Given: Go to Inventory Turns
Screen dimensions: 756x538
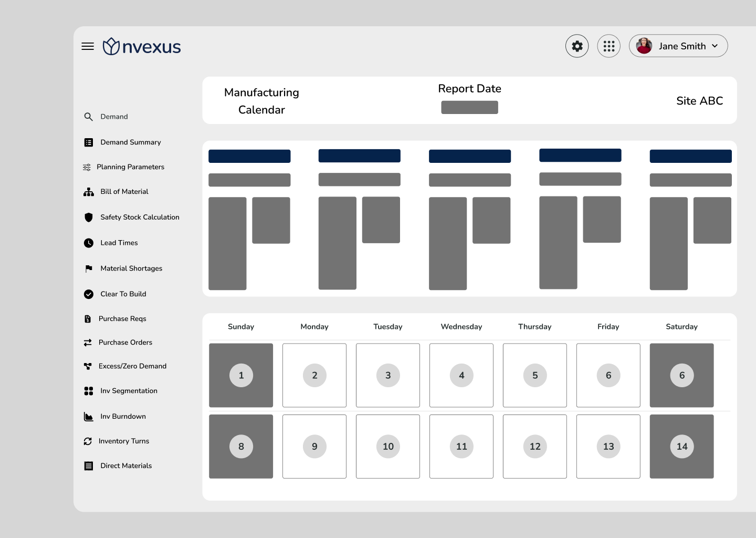Looking at the screenshot, I should [124, 441].
